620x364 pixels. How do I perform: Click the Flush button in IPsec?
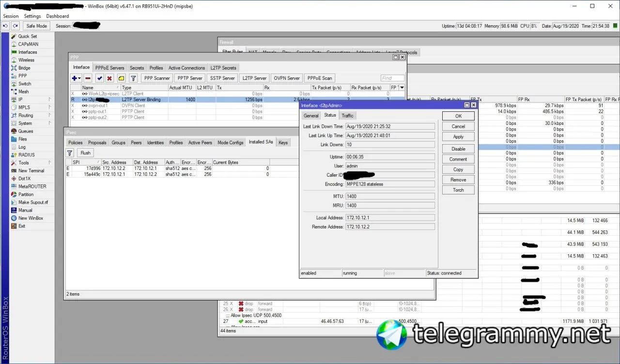85,152
